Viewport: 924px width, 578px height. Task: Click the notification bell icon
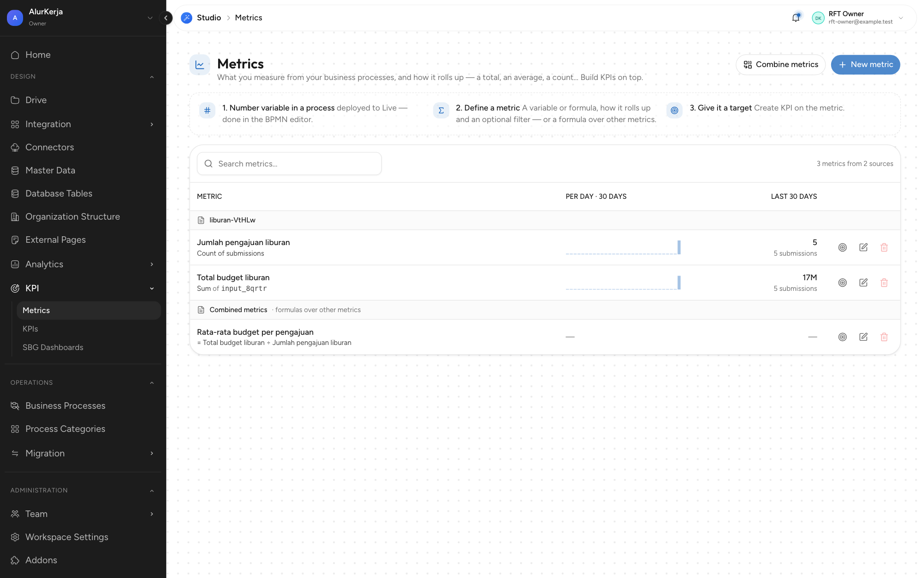[796, 18]
